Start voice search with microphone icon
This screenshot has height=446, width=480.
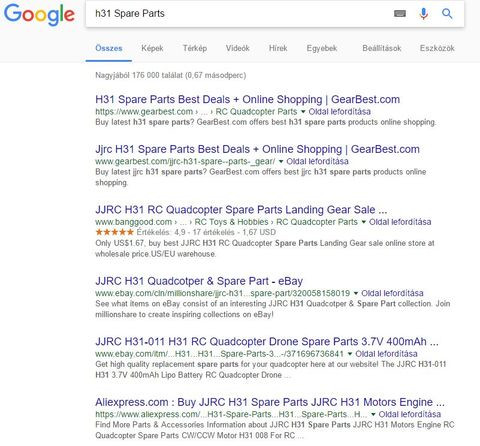pyautogui.click(x=423, y=14)
